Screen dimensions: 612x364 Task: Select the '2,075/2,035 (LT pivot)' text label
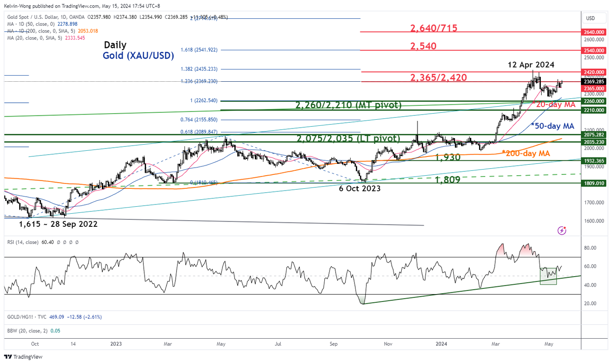coord(348,139)
